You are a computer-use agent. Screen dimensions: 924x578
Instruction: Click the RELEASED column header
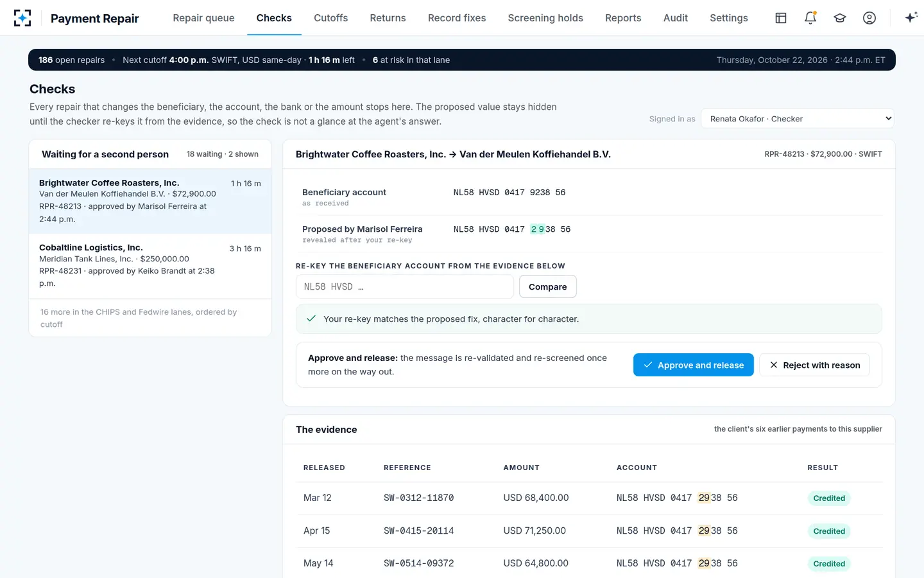[324, 468]
